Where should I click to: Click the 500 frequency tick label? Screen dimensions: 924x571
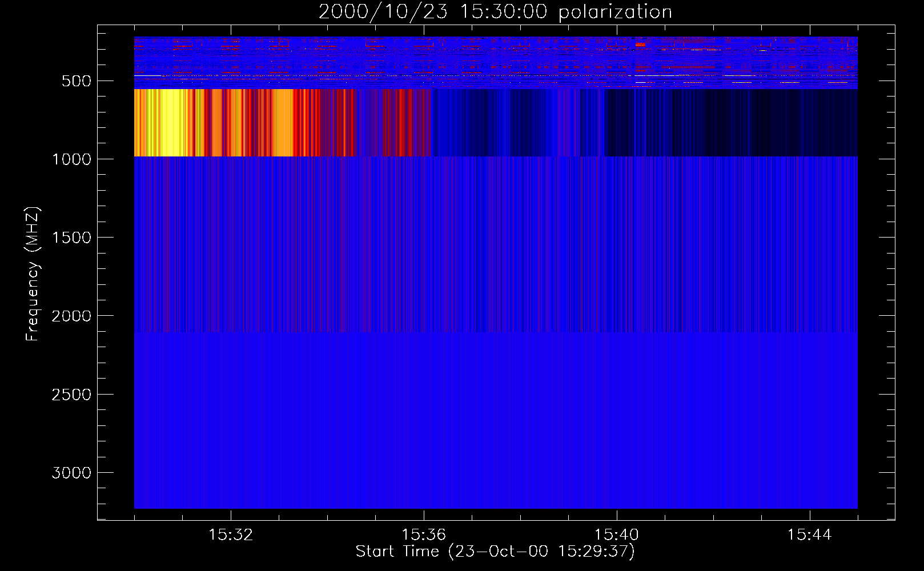pos(77,81)
